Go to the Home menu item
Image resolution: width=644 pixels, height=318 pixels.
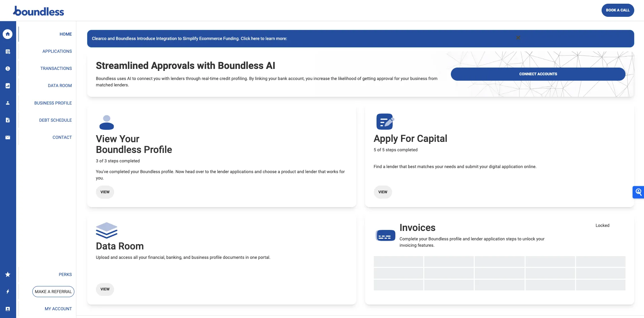[x=66, y=34]
